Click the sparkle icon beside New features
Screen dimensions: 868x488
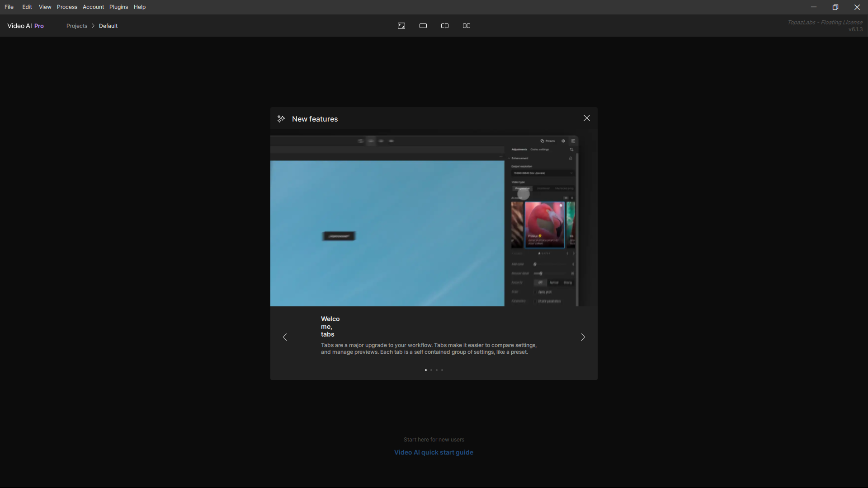coord(281,119)
